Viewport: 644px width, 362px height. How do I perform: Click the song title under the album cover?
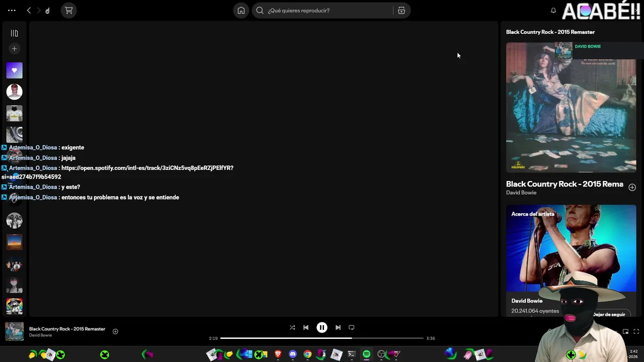pyautogui.click(x=565, y=184)
